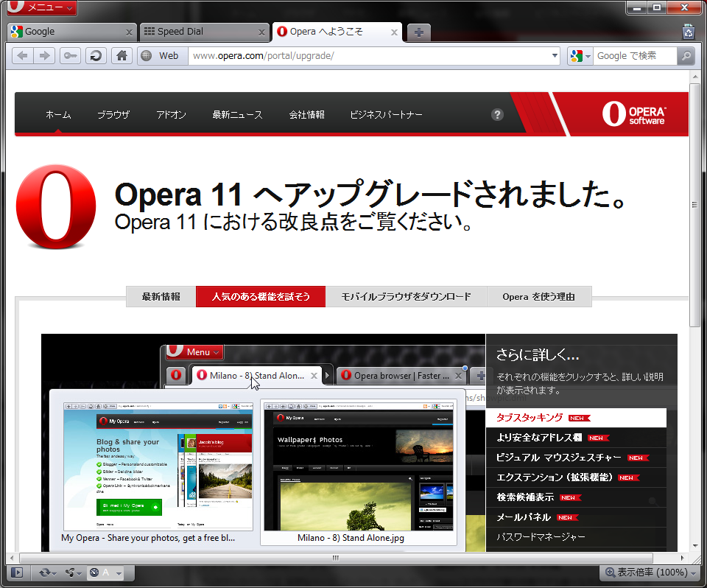Go back with the back arrow
Image resolution: width=707 pixels, height=588 pixels.
[x=23, y=55]
